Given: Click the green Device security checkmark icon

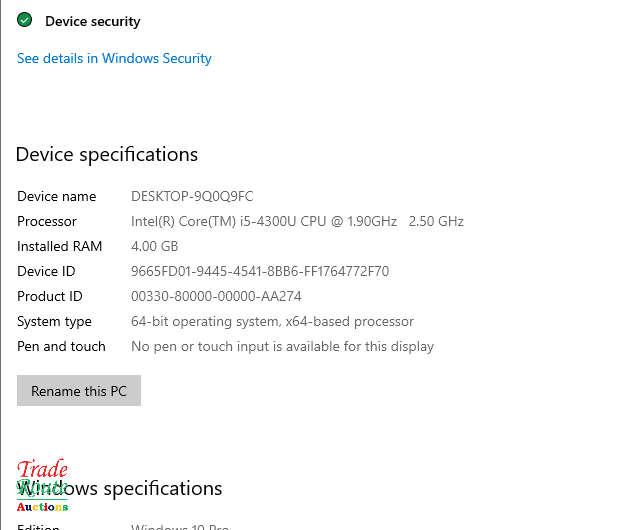Looking at the screenshot, I should pos(25,20).
